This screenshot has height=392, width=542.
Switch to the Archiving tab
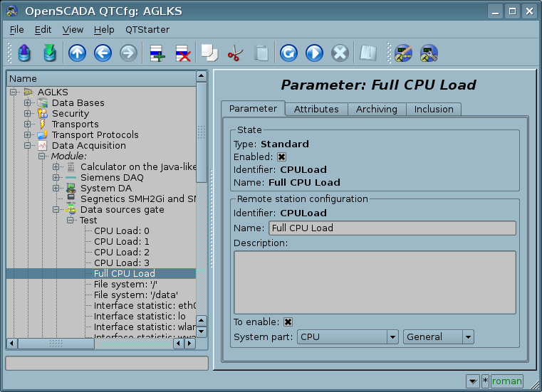(377, 109)
